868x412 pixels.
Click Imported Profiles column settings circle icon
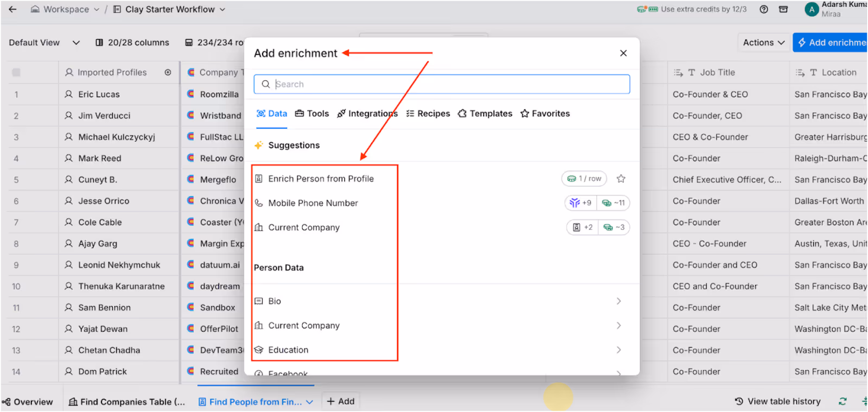pos(168,72)
